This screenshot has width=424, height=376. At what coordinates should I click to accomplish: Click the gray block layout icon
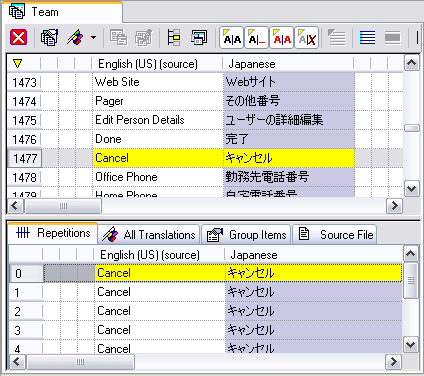pyautogui.click(x=392, y=37)
